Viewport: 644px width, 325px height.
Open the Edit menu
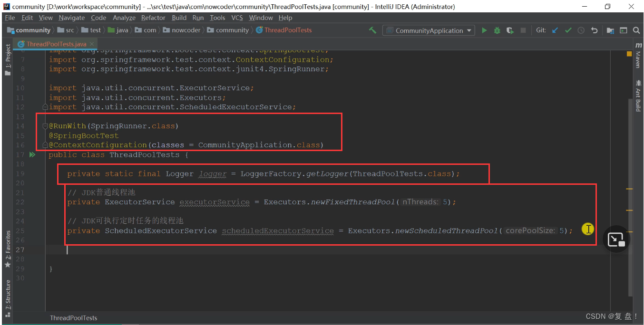point(27,18)
